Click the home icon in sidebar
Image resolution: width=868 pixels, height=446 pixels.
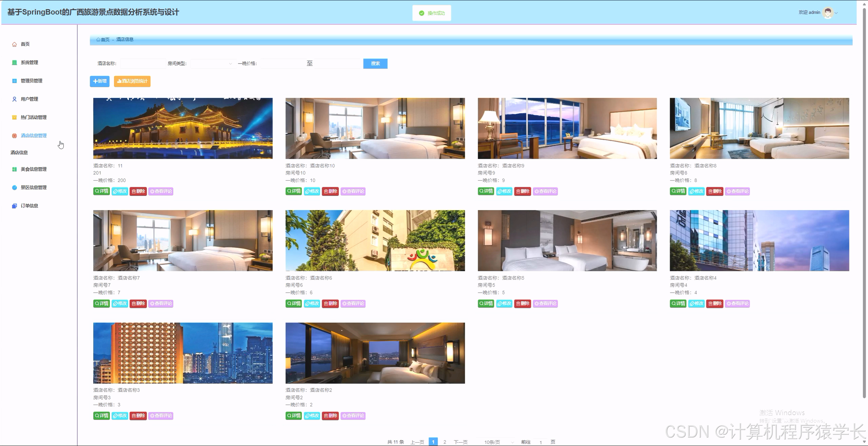pos(14,44)
